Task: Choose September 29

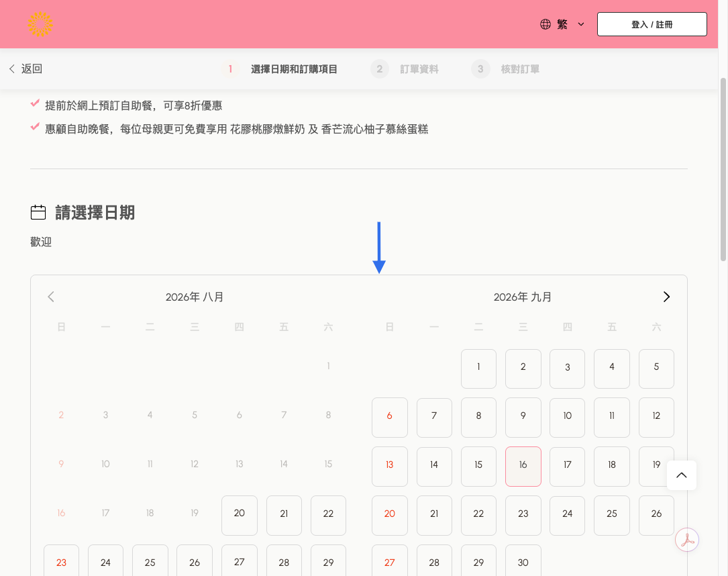Action: click(x=478, y=561)
